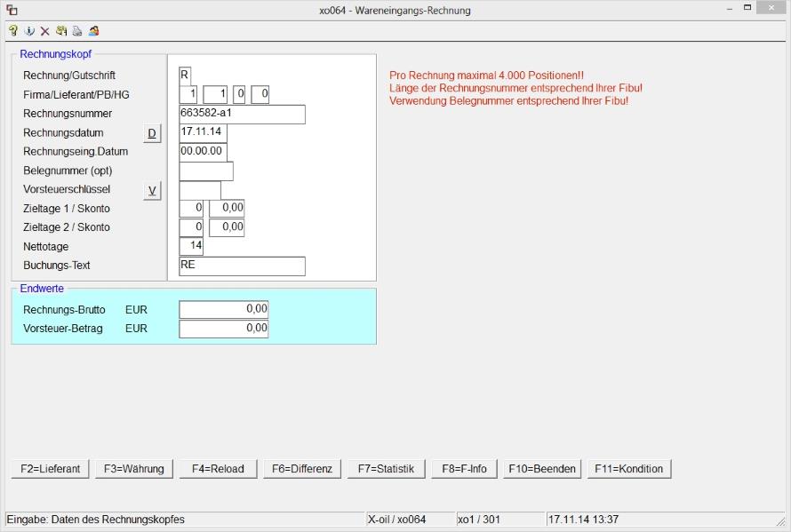791x532 pixels.
Task: Click the 'Endwerte' group heading
Action: coord(42,289)
